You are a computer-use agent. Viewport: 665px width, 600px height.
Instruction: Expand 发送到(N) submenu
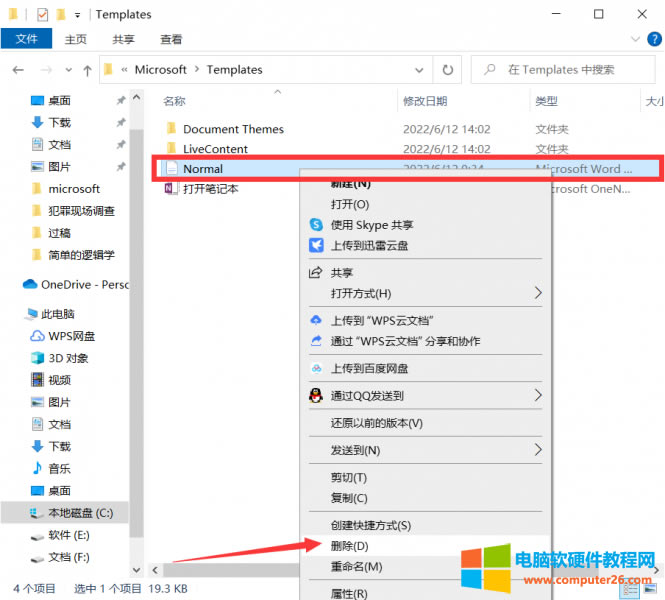425,450
